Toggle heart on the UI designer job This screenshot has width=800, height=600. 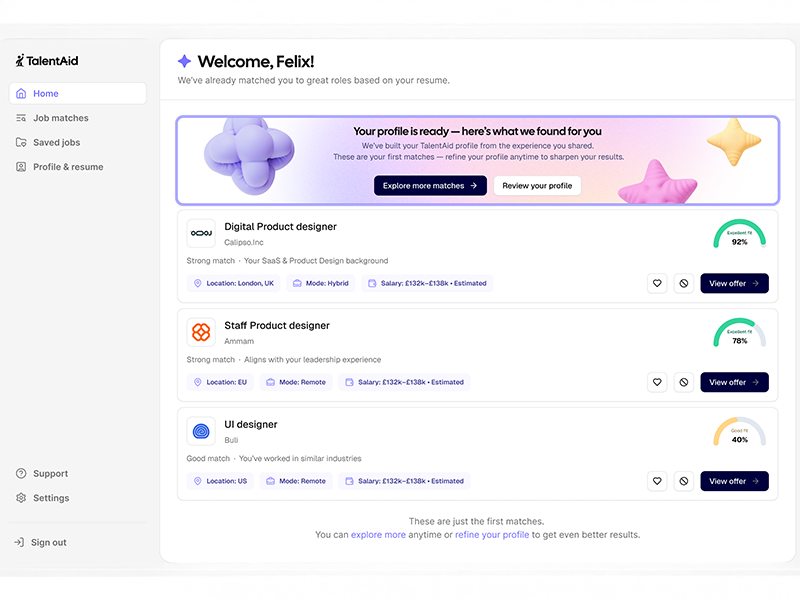(657, 481)
